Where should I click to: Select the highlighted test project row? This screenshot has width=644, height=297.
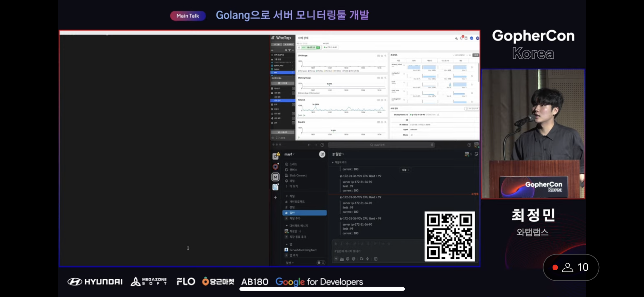[x=282, y=72]
